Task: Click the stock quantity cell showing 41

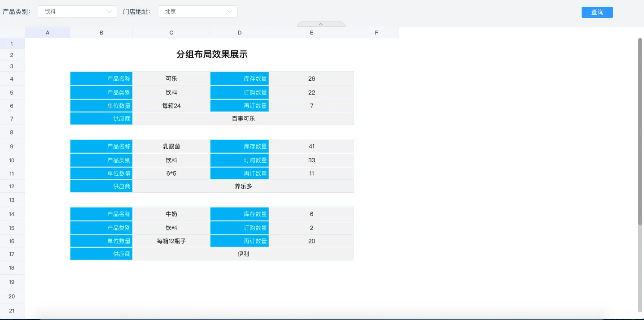Action: [x=311, y=147]
